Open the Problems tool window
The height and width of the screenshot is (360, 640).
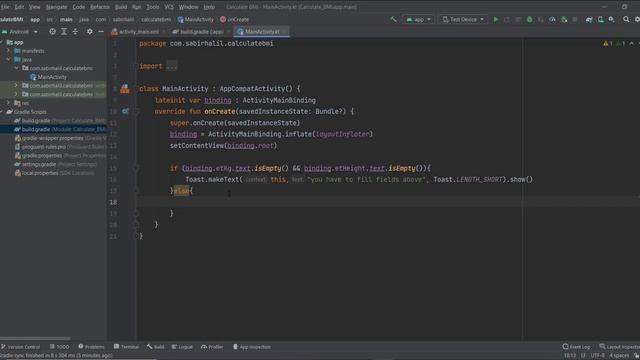pos(91,347)
